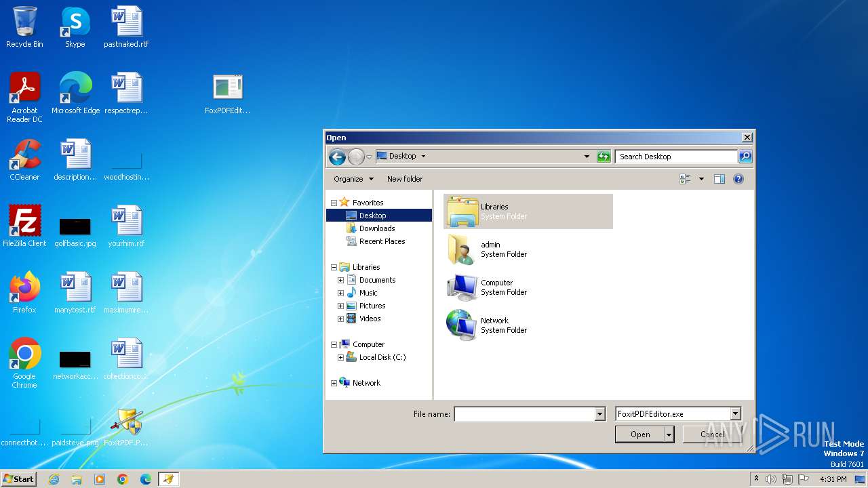Select Computer in the navigation tree
The width and height of the screenshot is (868, 488).
(368, 344)
